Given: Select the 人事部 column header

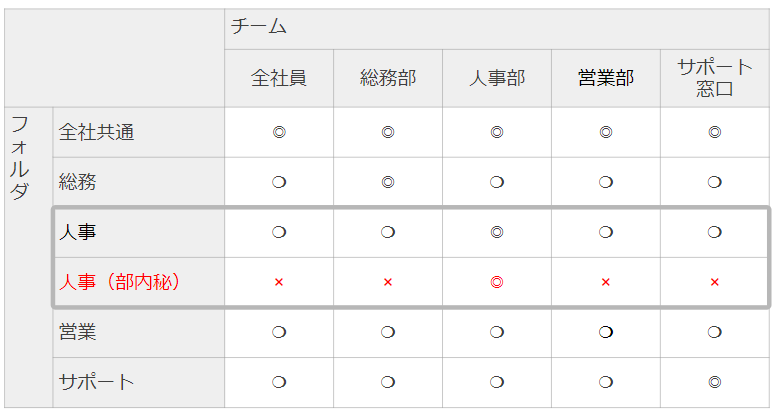Looking at the screenshot, I should coord(497,78).
